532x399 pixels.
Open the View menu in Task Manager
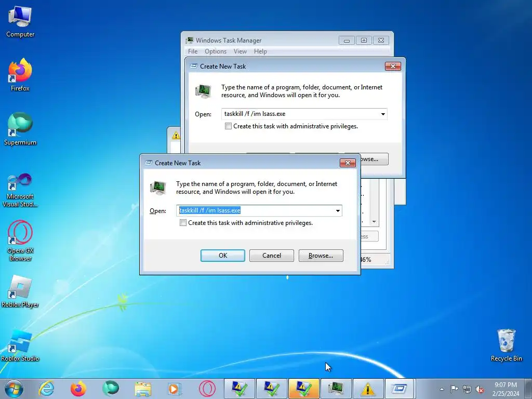click(x=240, y=51)
